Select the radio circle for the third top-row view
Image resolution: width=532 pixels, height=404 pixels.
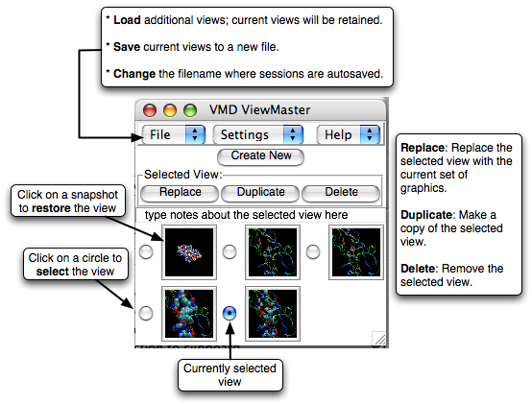pos(313,251)
